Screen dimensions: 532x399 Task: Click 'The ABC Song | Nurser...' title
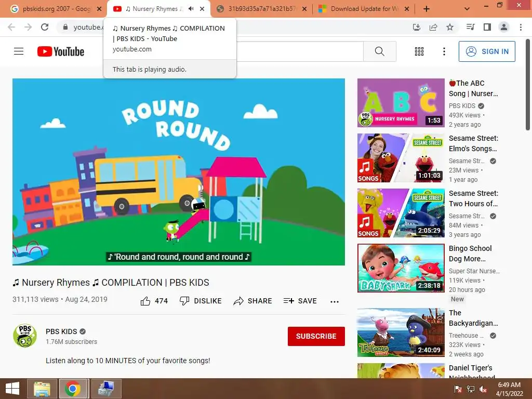473,88
